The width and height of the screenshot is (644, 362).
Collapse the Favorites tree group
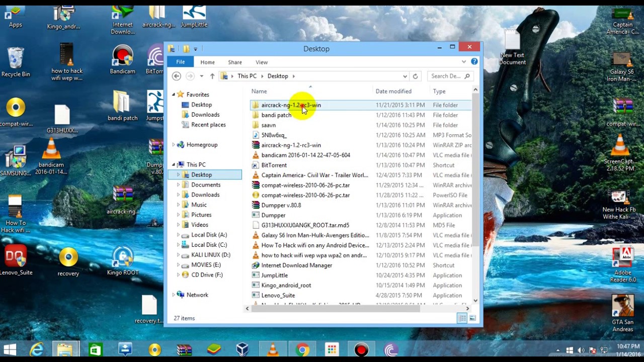(174, 95)
